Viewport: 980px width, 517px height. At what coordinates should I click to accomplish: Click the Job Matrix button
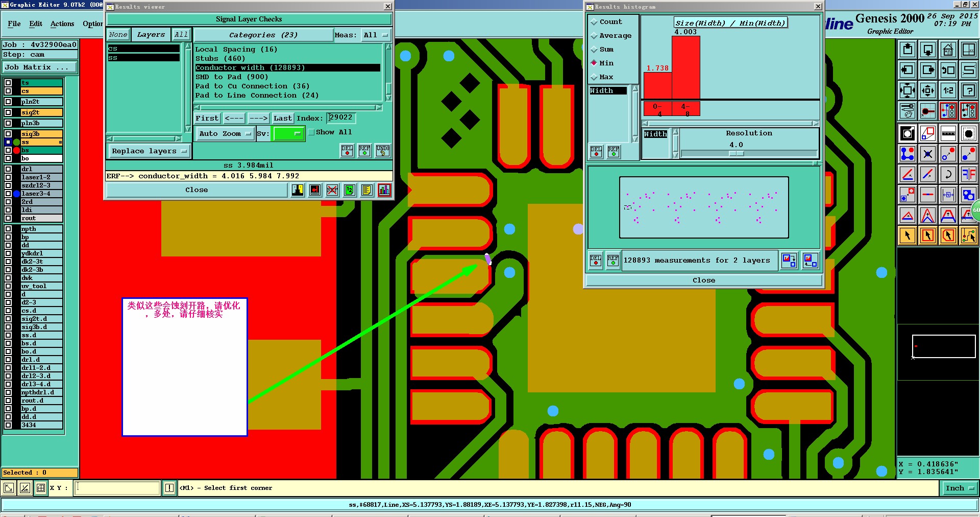point(40,67)
